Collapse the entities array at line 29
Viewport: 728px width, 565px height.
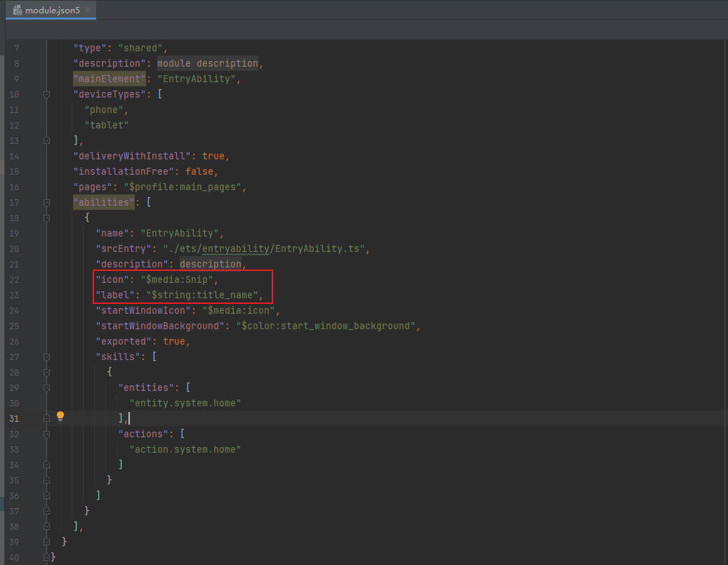pyautogui.click(x=46, y=387)
